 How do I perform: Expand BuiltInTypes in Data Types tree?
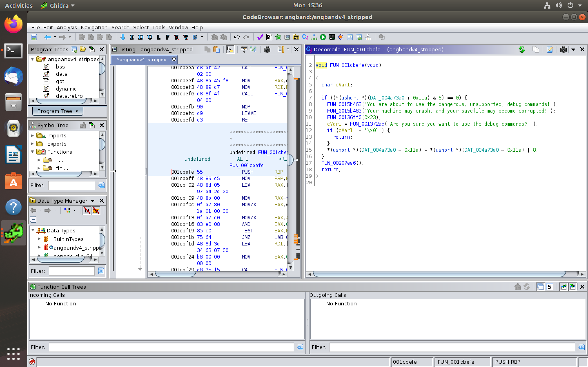point(39,239)
